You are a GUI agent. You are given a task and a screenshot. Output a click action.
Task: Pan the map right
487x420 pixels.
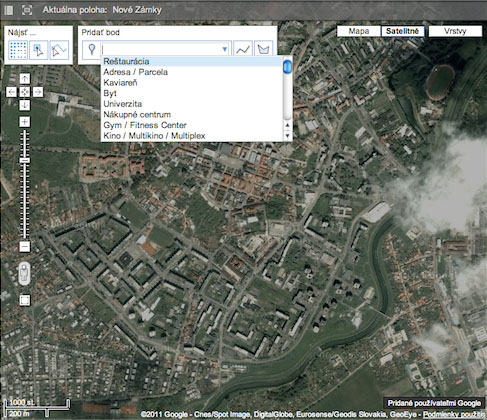[x=38, y=92]
